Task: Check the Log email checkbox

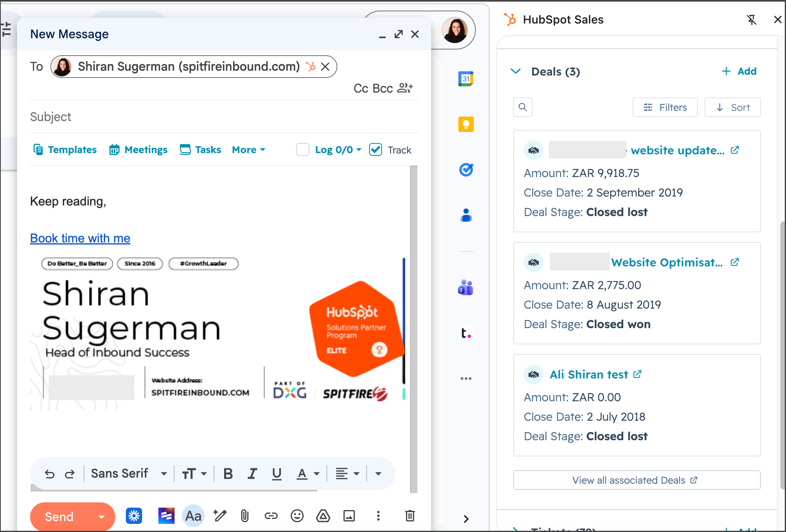Action: click(302, 150)
